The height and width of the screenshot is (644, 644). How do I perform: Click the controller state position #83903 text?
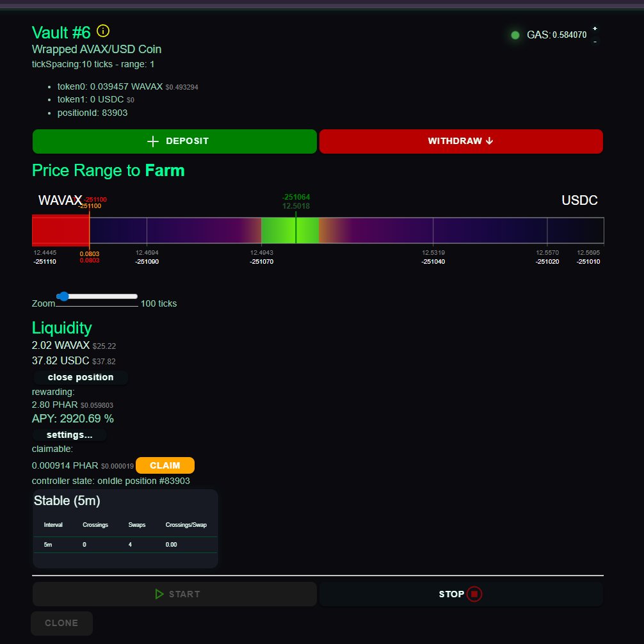click(x=111, y=481)
